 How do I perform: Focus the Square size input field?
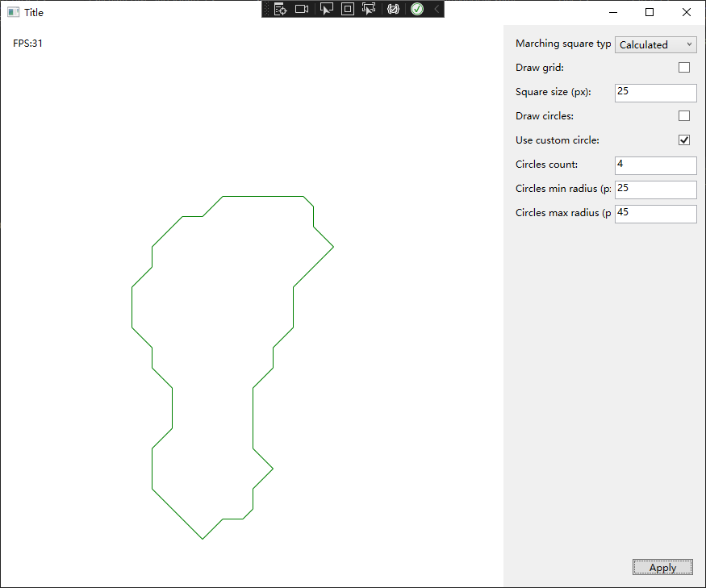click(x=655, y=93)
